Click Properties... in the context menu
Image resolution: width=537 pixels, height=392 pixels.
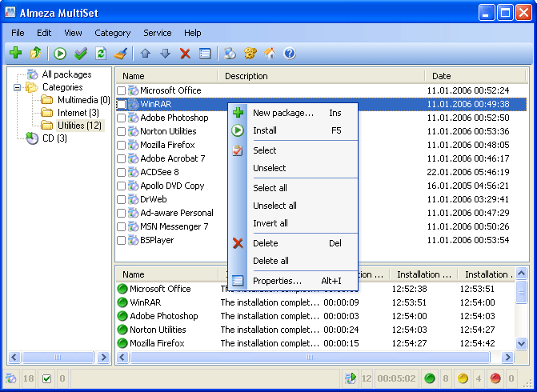coord(277,281)
